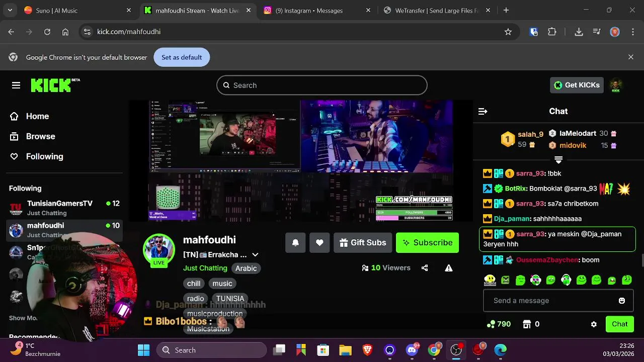Pick the yellow DJ emote in quick emotes

click(490, 280)
